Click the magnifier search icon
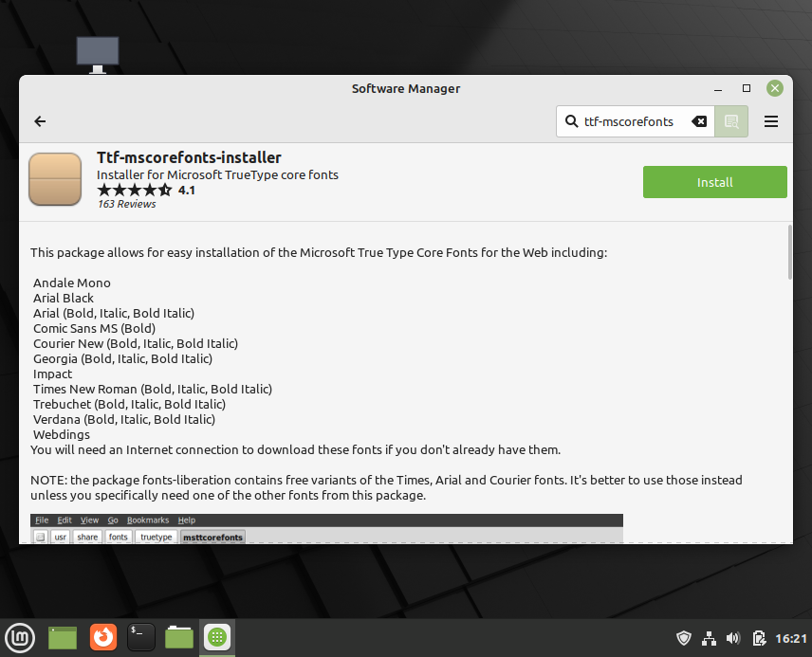Image resolution: width=812 pixels, height=657 pixels. 571,121
